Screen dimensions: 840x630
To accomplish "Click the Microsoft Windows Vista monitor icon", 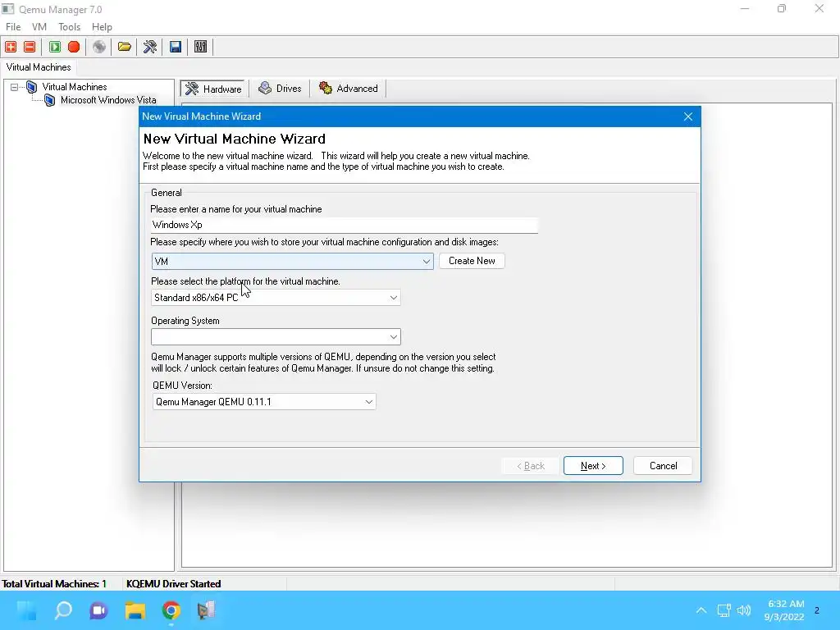I will (x=50, y=100).
